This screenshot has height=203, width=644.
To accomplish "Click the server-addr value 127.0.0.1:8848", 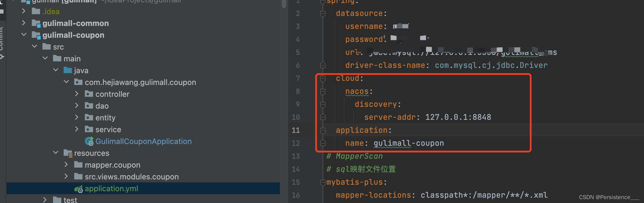I will tap(458, 117).
